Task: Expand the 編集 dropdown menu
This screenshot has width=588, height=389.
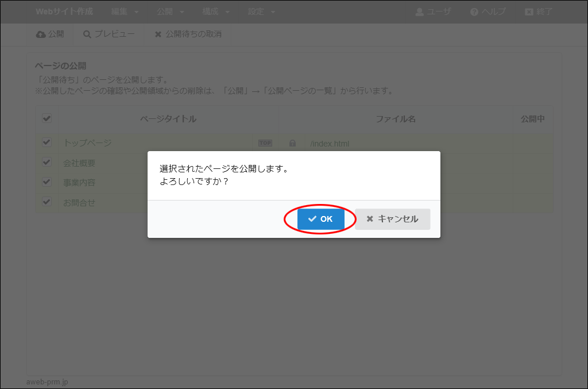Action: click(x=125, y=12)
